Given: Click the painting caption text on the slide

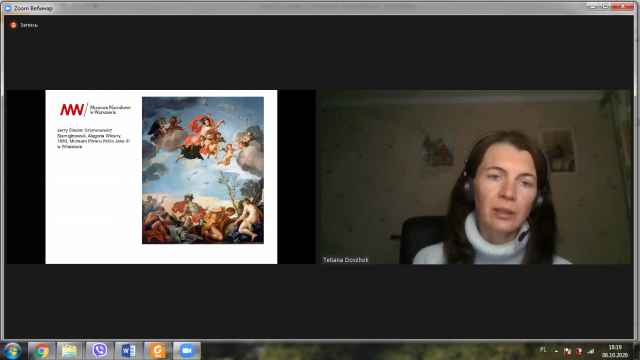Looking at the screenshot, I should pyautogui.click(x=93, y=138).
